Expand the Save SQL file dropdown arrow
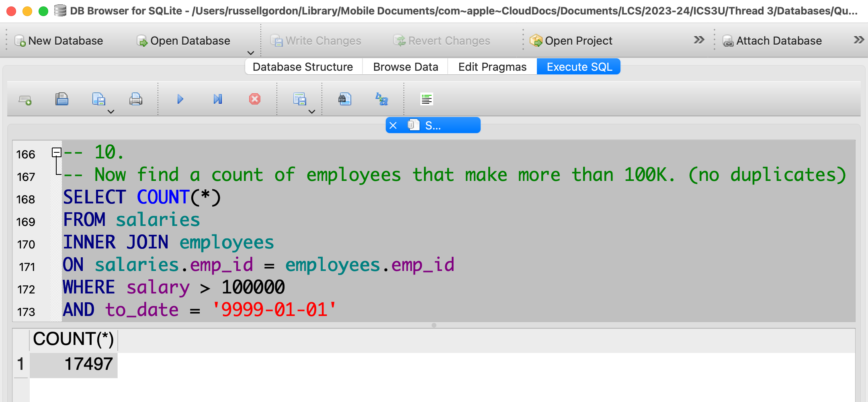 (111, 112)
